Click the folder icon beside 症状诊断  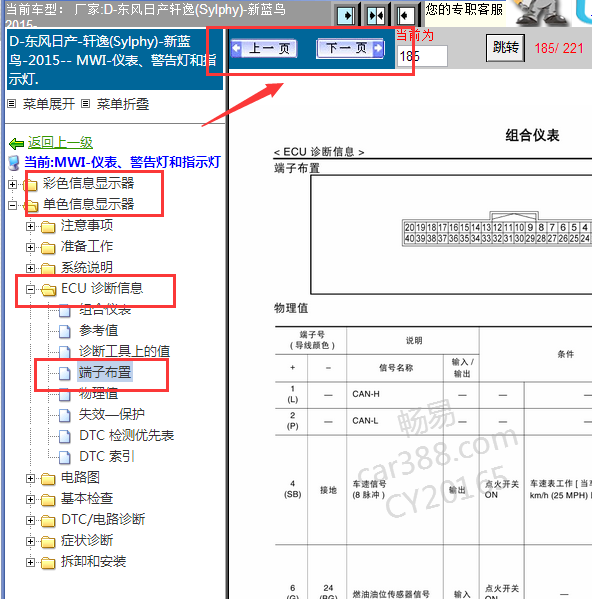pos(48,542)
